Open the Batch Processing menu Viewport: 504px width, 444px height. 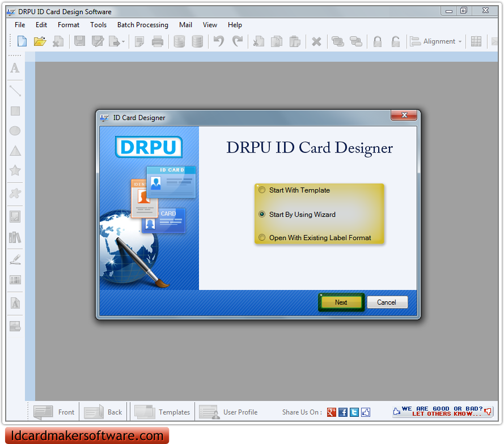(x=143, y=25)
